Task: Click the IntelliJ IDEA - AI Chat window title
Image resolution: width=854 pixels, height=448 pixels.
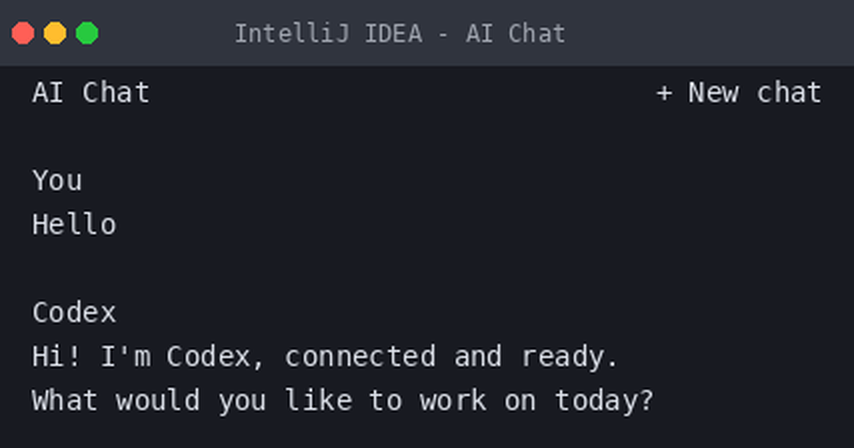Action: coord(400,34)
